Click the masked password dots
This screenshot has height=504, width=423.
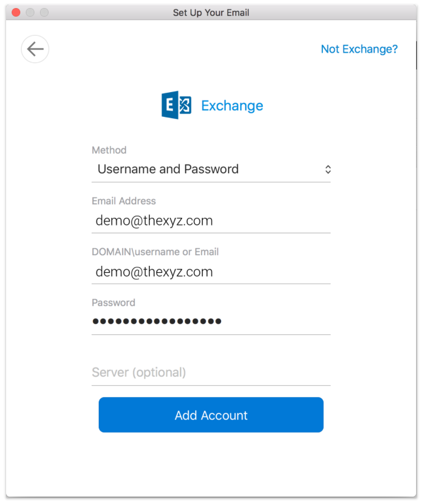click(157, 321)
